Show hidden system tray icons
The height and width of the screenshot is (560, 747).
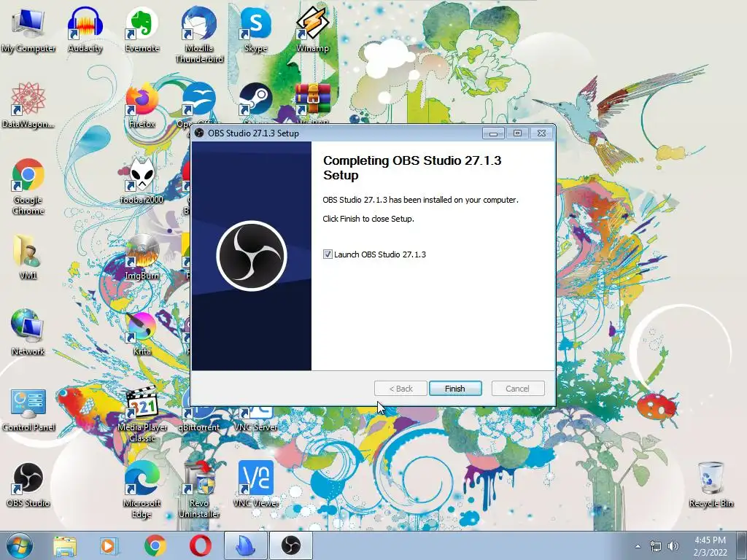(638, 546)
